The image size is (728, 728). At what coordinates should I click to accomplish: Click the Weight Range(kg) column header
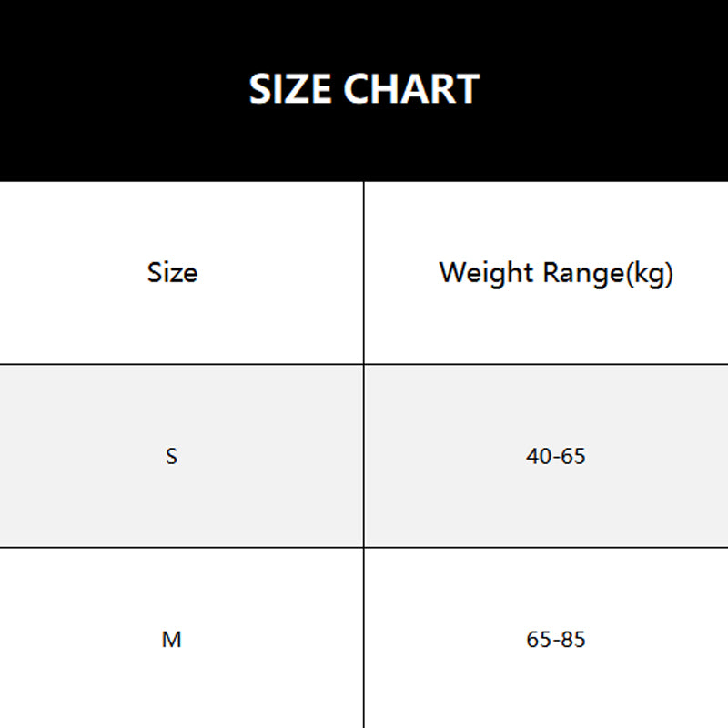[x=556, y=272]
